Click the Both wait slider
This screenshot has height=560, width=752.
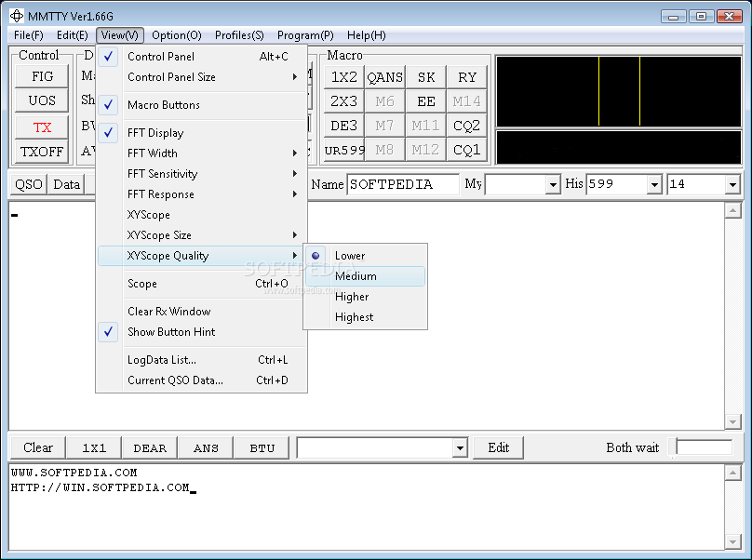click(x=701, y=447)
